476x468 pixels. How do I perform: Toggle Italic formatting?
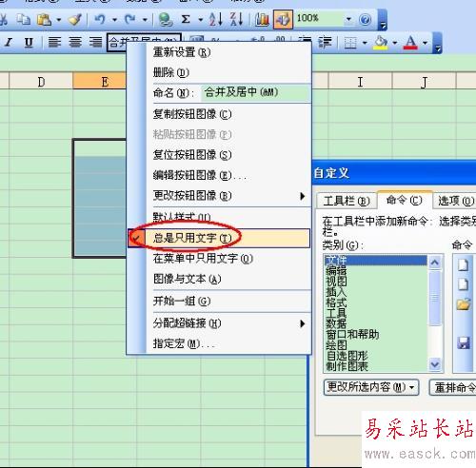click(9, 42)
